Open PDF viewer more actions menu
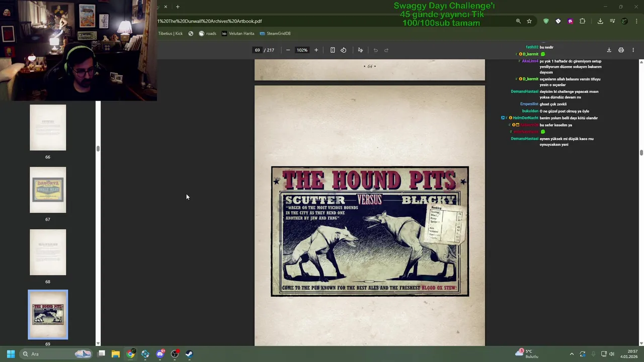This screenshot has height=362, width=644. (633, 50)
